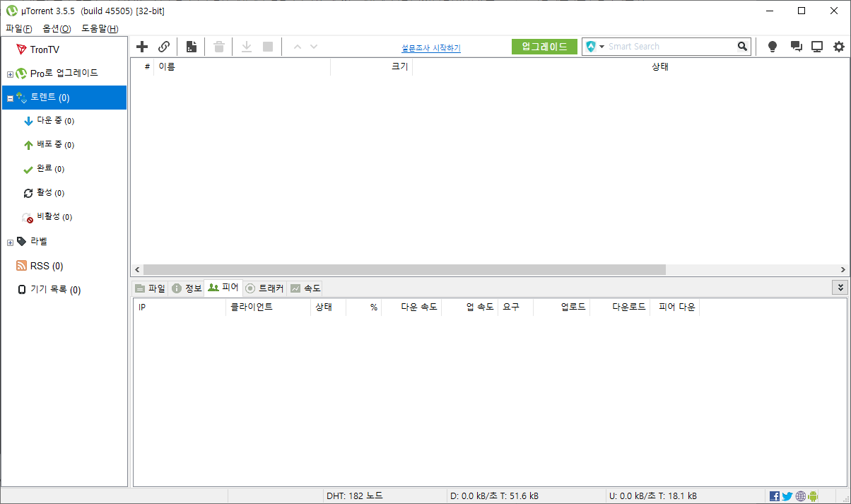Open the 파일(F) menu
Screen dimensions: 851x504
pyautogui.click(x=19, y=29)
